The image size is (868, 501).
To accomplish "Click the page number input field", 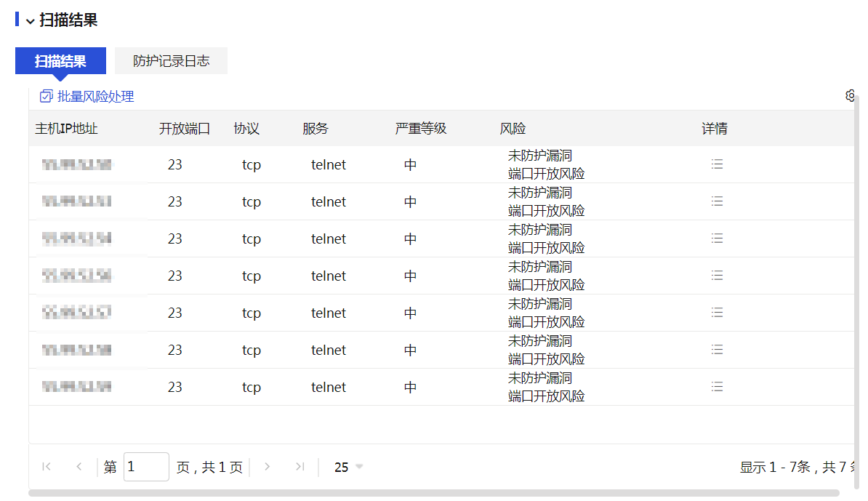I will [146, 467].
